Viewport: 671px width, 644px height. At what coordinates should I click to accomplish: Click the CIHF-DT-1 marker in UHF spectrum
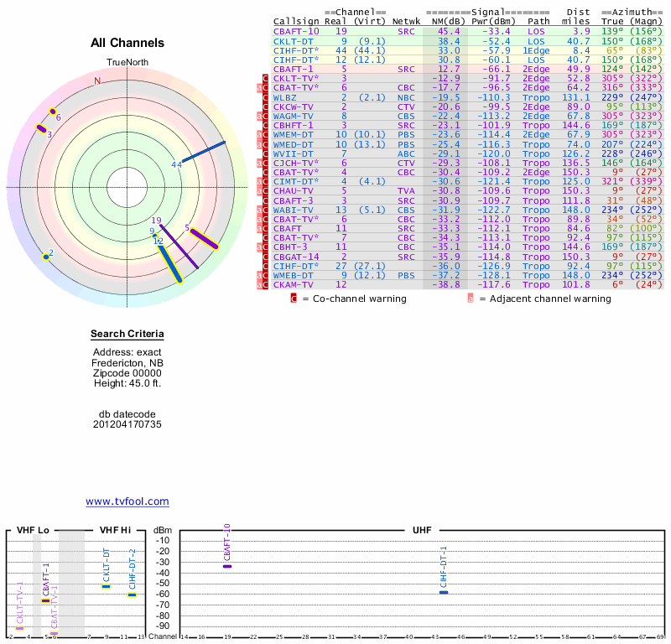coord(444,593)
